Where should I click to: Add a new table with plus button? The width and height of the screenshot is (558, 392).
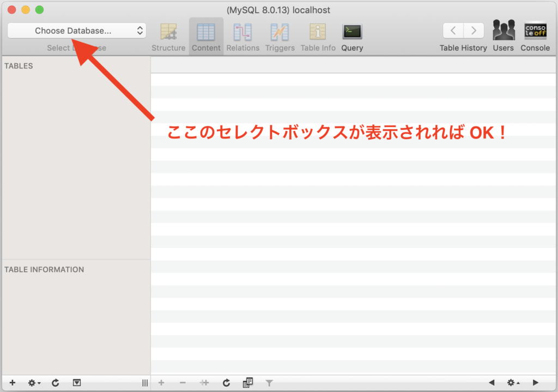13,383
